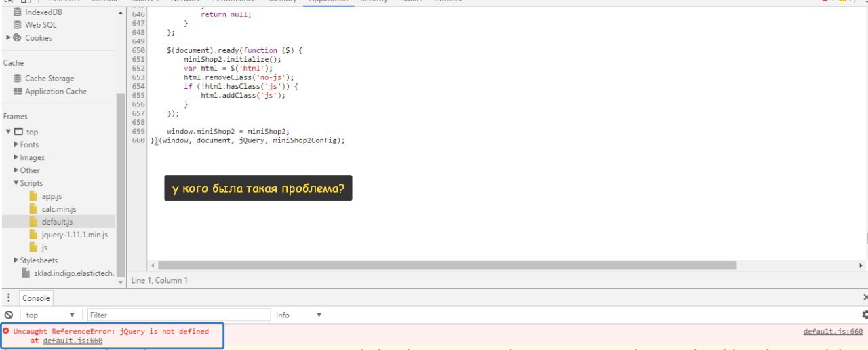Image resolution: width=868 pixels, height=350 pixels.
Task: Click the Cache section heading
Action: (x=14, y=63)
